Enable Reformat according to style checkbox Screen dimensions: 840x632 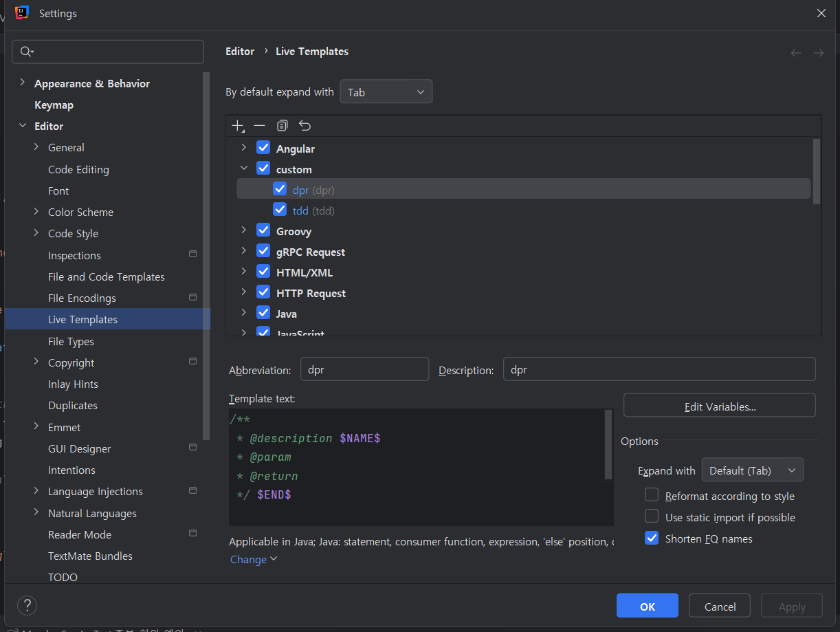(x=652, y=495)
